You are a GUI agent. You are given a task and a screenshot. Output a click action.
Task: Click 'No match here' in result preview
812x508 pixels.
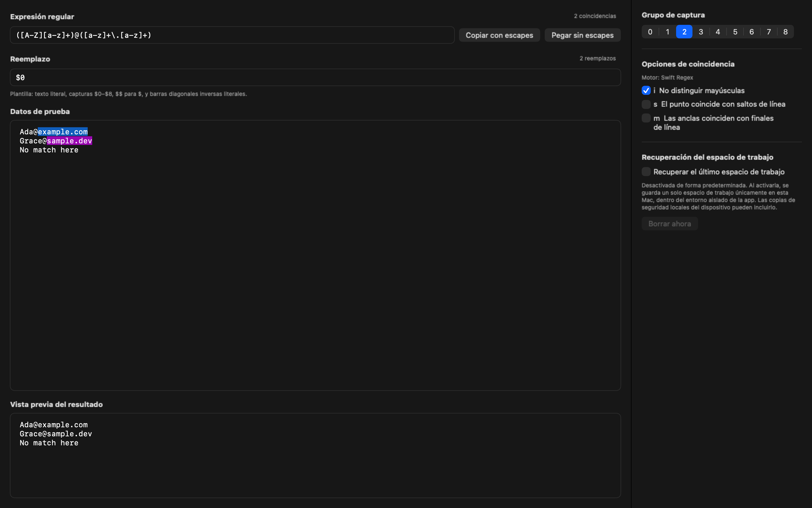(49, 443)
